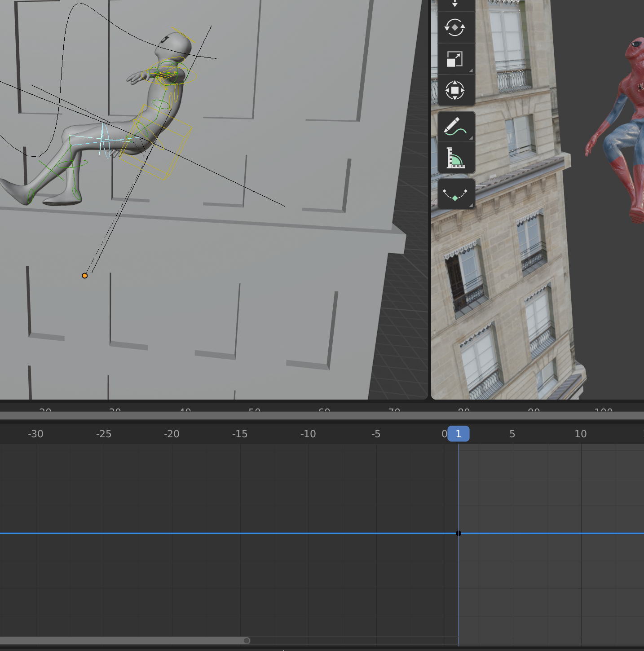Viewport: 644px width, 651px height.
Task: Select the Scale tool icon
Action: [455, 59]
